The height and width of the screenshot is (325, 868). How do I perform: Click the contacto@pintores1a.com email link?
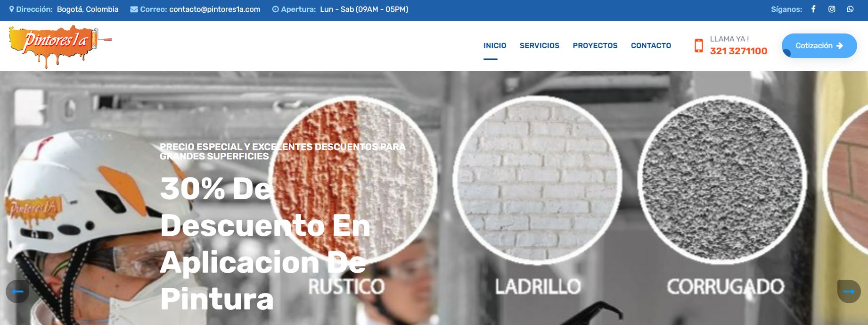pyautogui.click(x=215, y=9)
